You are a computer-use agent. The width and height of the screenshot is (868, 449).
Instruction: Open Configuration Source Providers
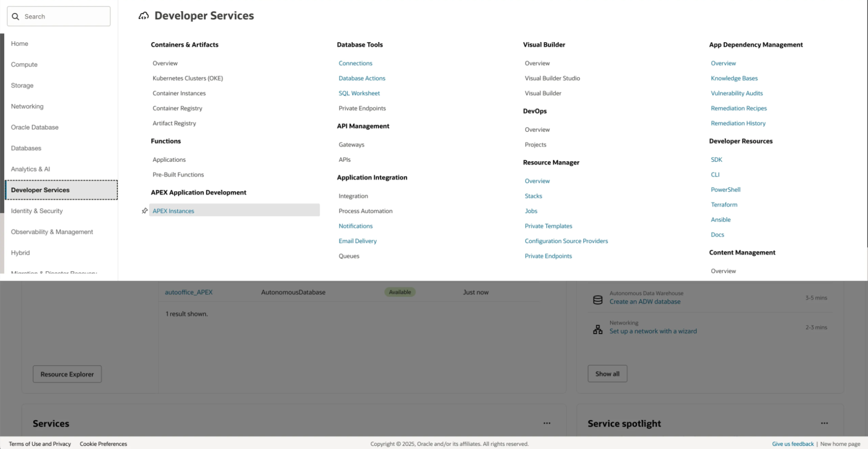[x=566, y=241]
